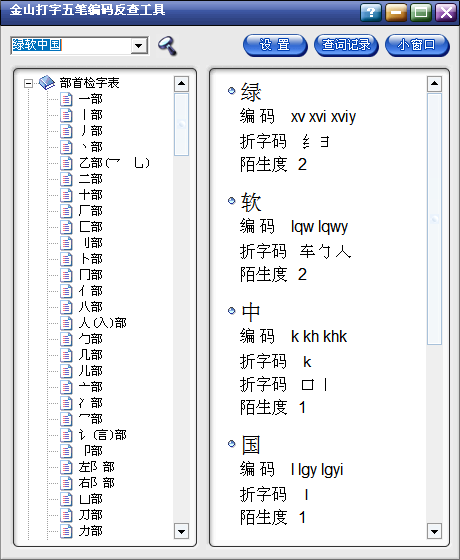Click the radical tree scrollbar thumb

[181, 124]
